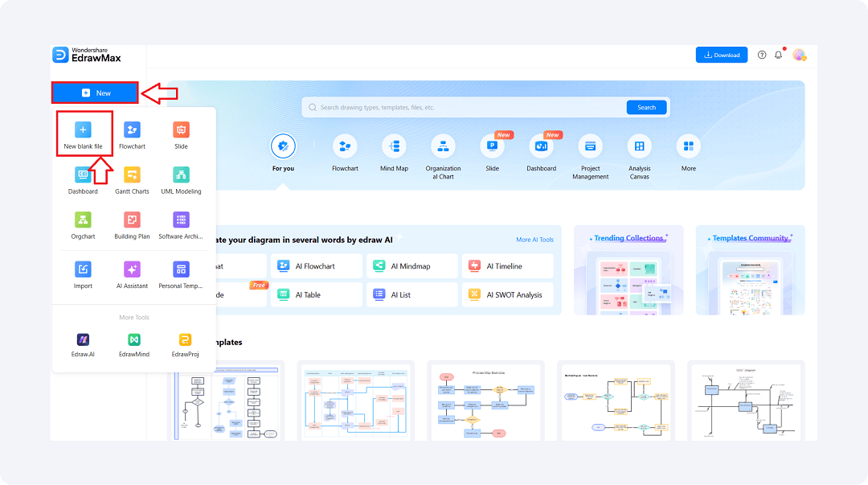
Task: Open the Process Map Example template
Action: tap(486, 402)
